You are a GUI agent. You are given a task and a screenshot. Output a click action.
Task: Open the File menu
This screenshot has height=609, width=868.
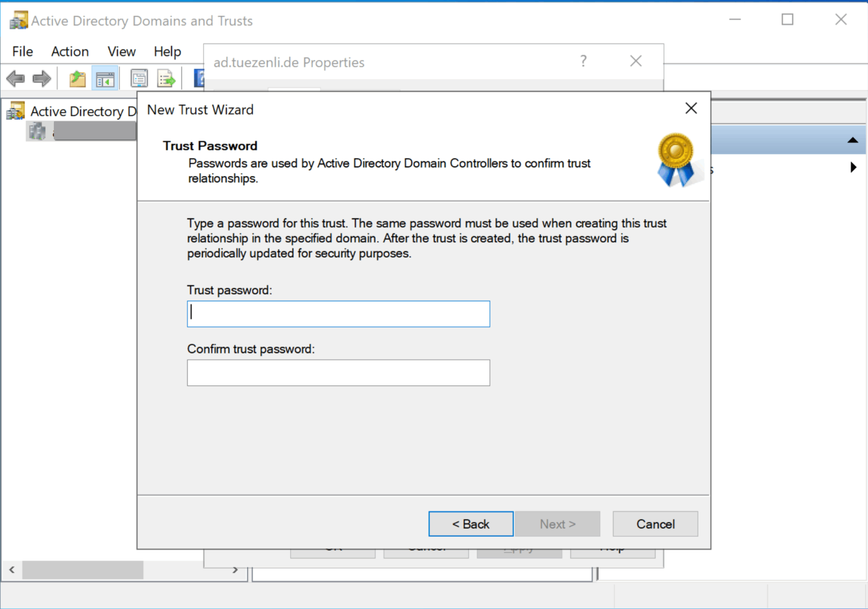coord(22,52)
